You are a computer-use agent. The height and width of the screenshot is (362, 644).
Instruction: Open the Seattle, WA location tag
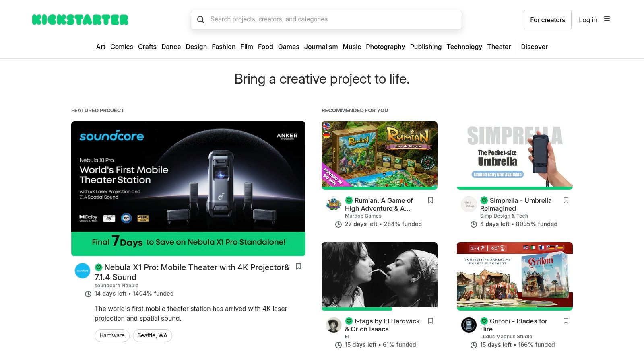tap(152, 335)
